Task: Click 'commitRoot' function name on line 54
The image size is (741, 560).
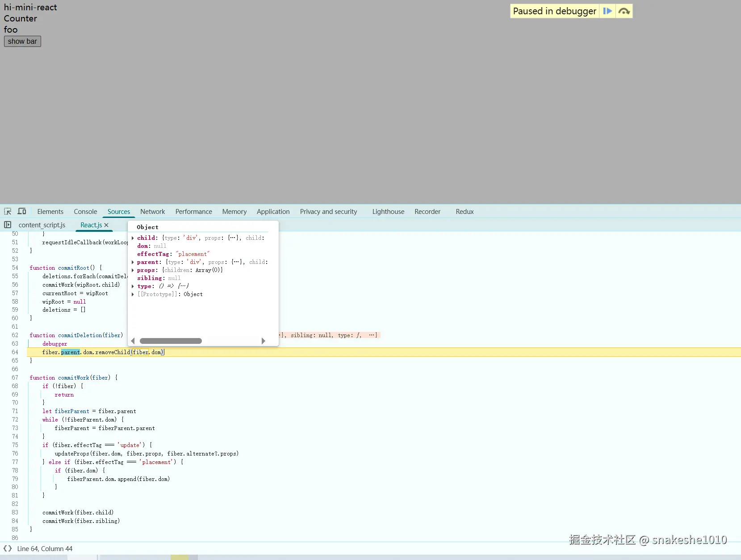Action: coord(74,268)
